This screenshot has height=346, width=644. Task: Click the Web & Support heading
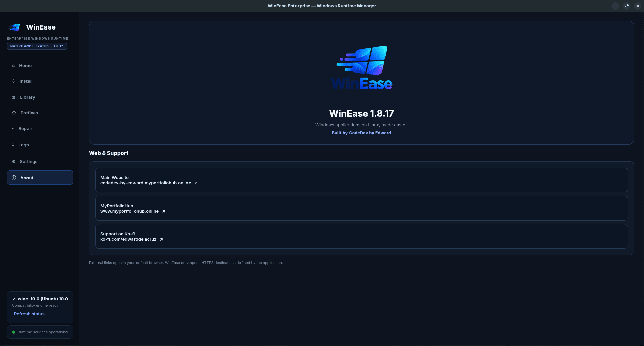pos(109,153)
